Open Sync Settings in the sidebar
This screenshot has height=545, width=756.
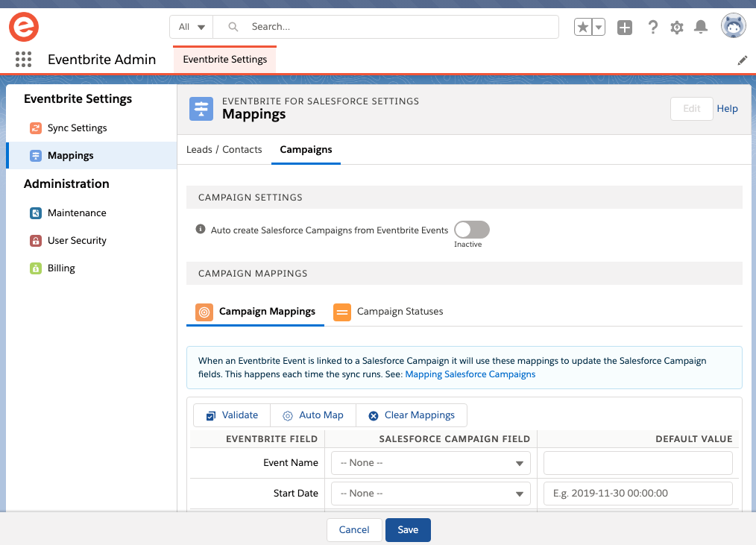coord(92,127)
